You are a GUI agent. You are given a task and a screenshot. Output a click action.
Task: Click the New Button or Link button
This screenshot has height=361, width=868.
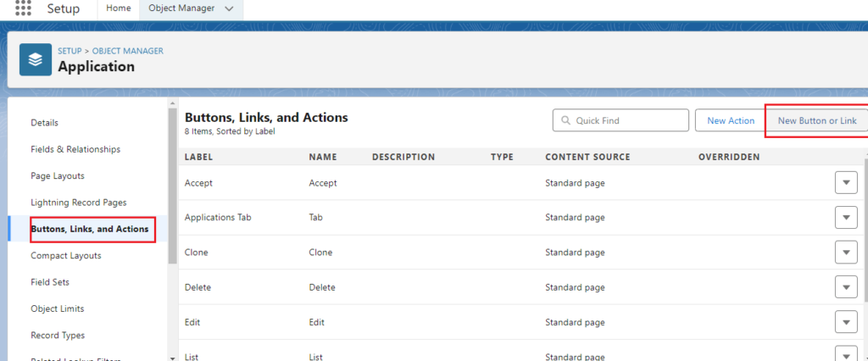816,121
